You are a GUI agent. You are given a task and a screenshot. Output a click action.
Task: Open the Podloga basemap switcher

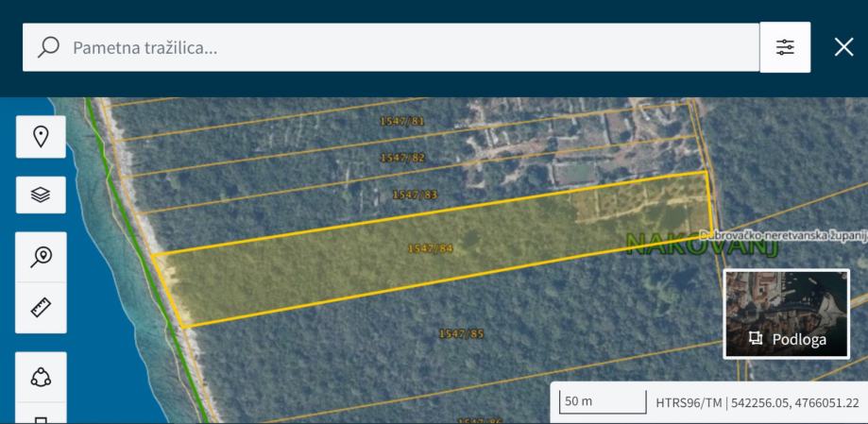(x=786, y=314)
